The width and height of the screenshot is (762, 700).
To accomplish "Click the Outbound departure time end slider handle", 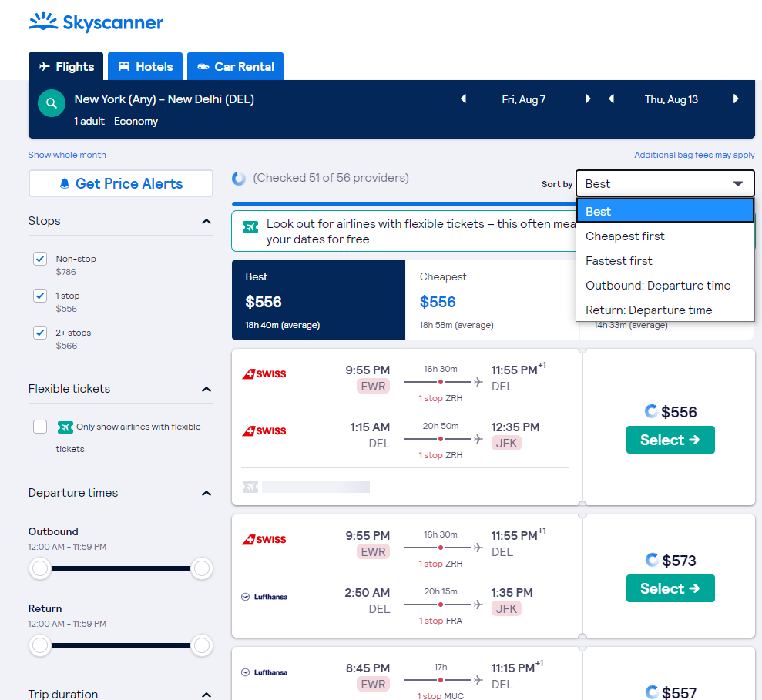I will click(202, 568).
